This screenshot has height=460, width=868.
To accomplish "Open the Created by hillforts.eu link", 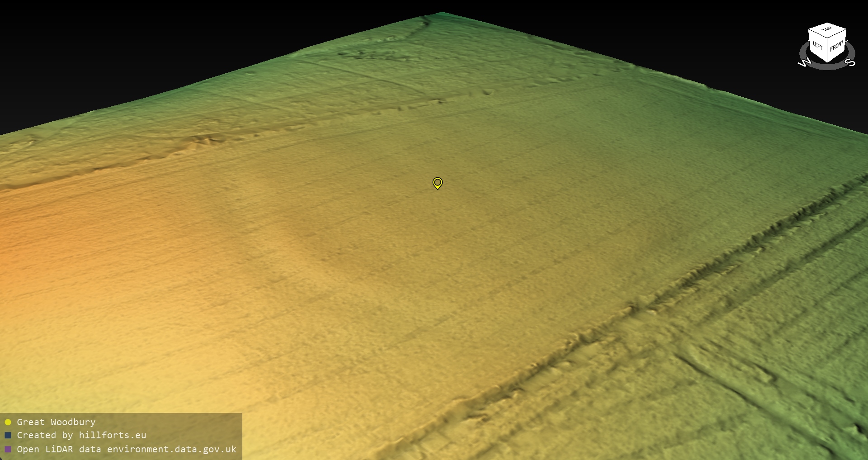I will [x=81, y=435].
